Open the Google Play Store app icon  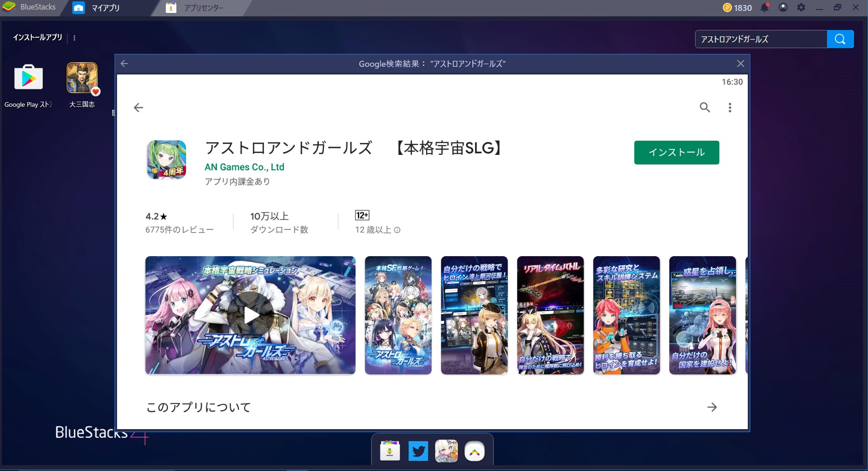click(x=29, y=78)
